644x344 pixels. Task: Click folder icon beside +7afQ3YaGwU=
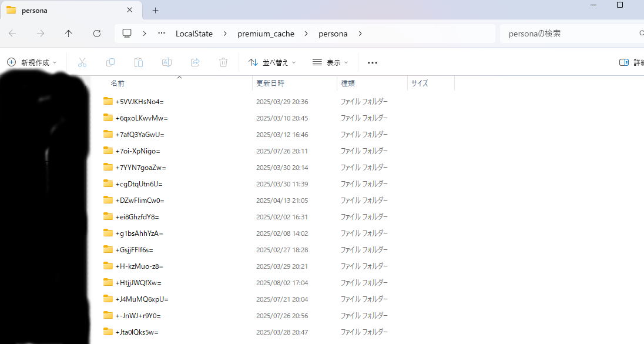108,134
